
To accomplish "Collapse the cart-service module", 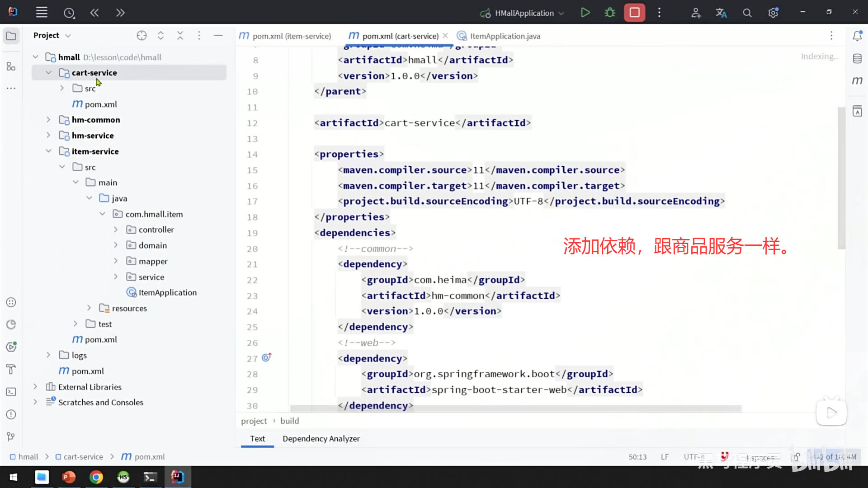I will pos(48,73).
